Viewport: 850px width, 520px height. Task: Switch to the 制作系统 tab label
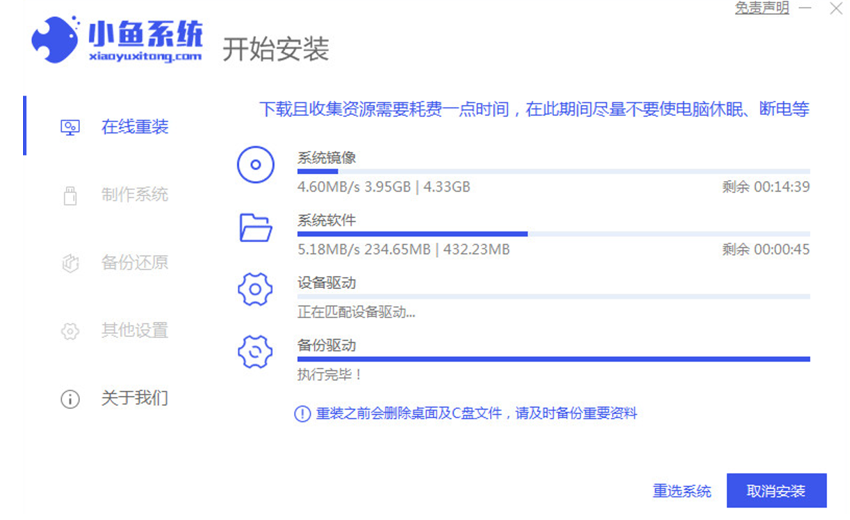click(135, 195)
